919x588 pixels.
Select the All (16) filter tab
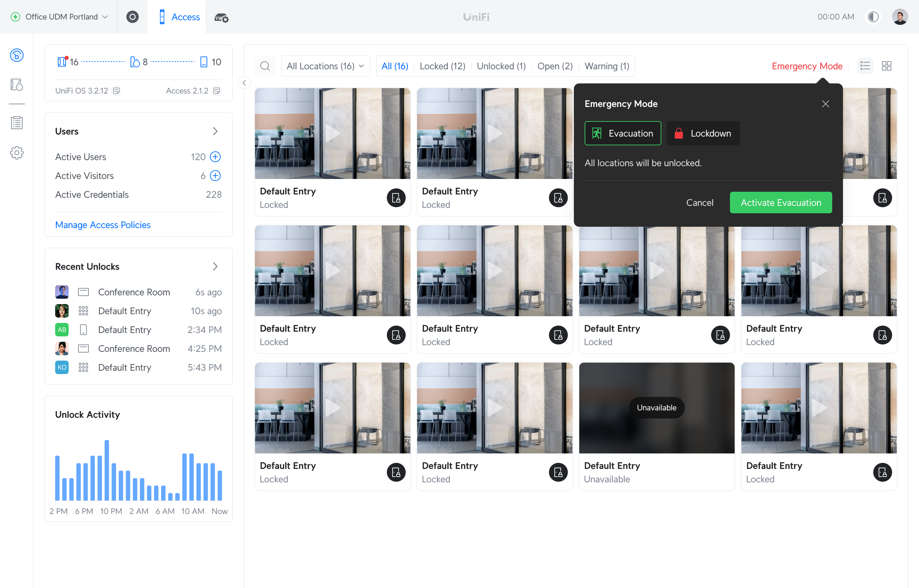click(395, 66)
